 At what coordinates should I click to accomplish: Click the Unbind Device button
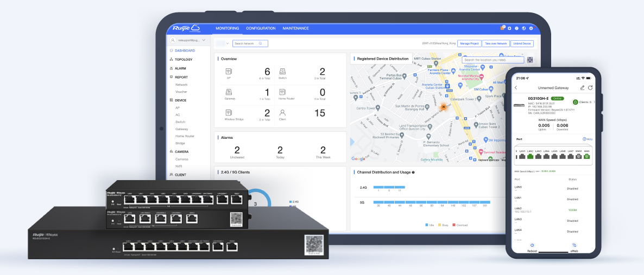tap(522, 43)
